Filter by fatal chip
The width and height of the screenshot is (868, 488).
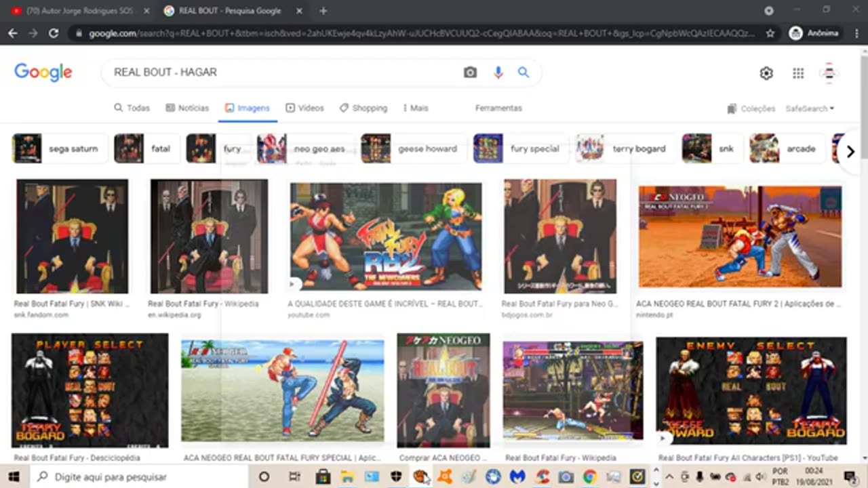click(x=146, y=148)
